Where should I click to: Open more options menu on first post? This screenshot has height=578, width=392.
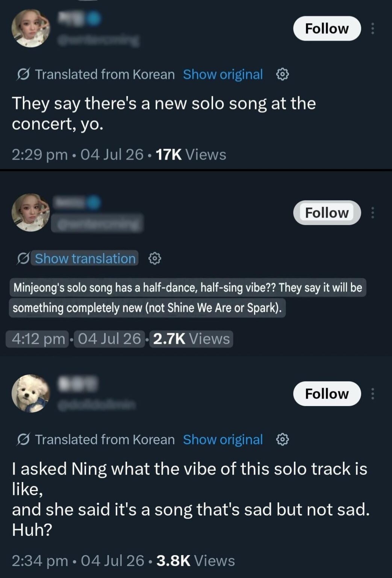click(x=372, y=29)
